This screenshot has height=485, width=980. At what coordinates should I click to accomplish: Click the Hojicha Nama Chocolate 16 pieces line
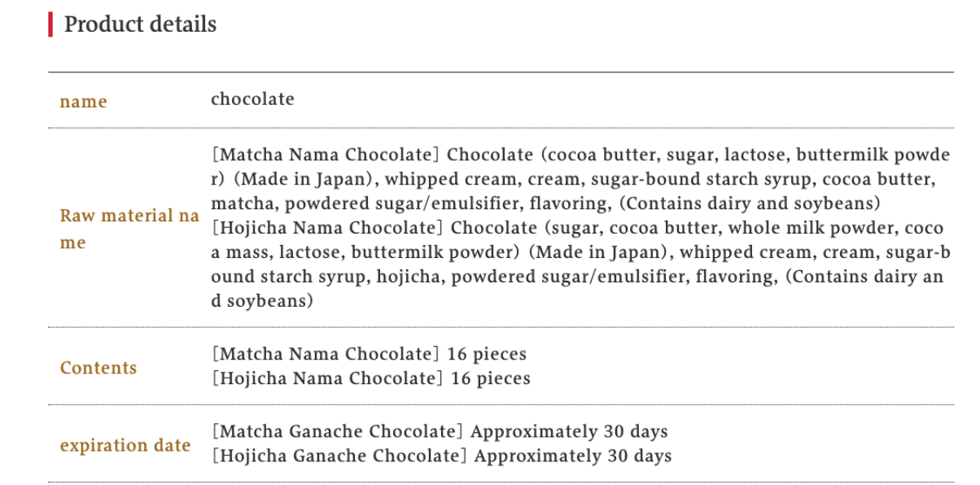pyautogui.click(x=370, y=378)
